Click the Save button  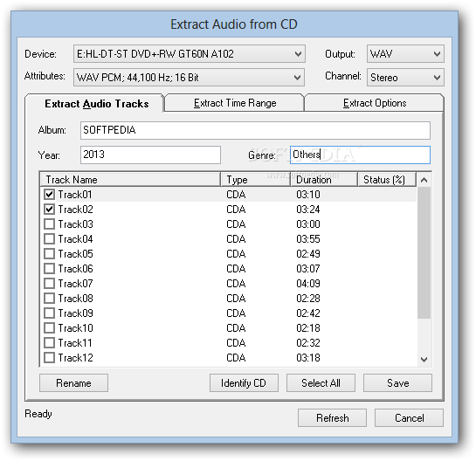[x=397, y=383]
